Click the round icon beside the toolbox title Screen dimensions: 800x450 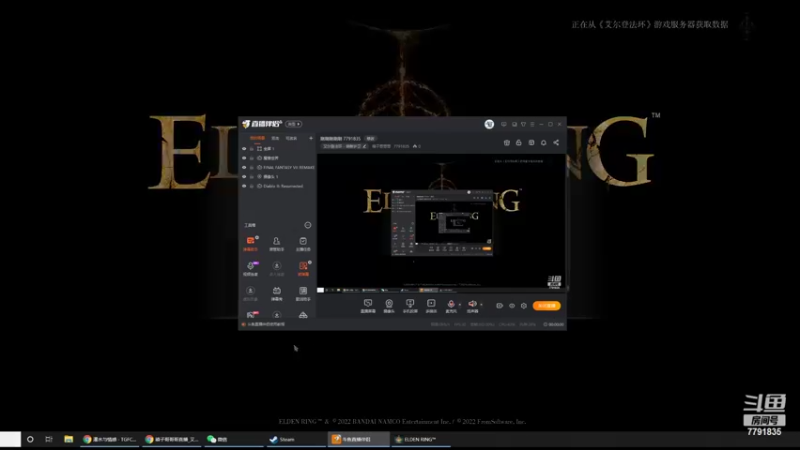point(308,225)
